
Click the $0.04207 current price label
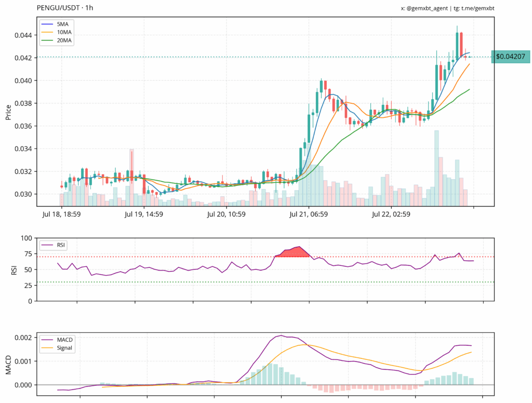pyautogui.click(x=510, y=57)
